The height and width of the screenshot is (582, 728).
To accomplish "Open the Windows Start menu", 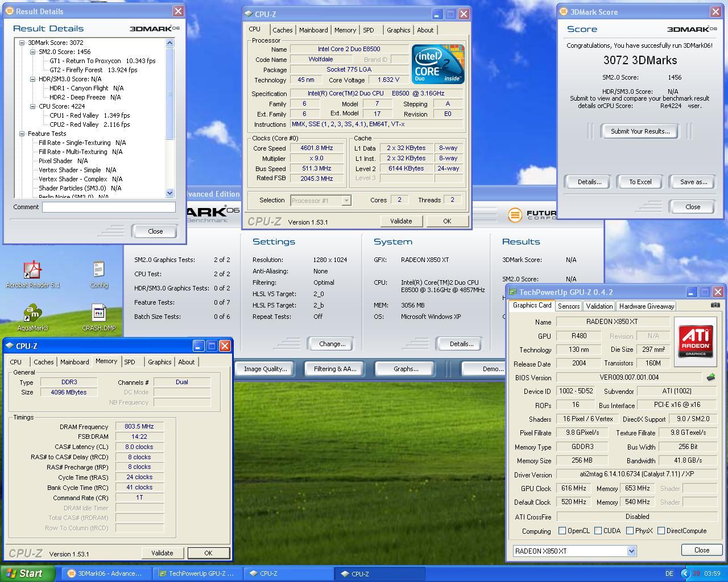I will (28, 573).
